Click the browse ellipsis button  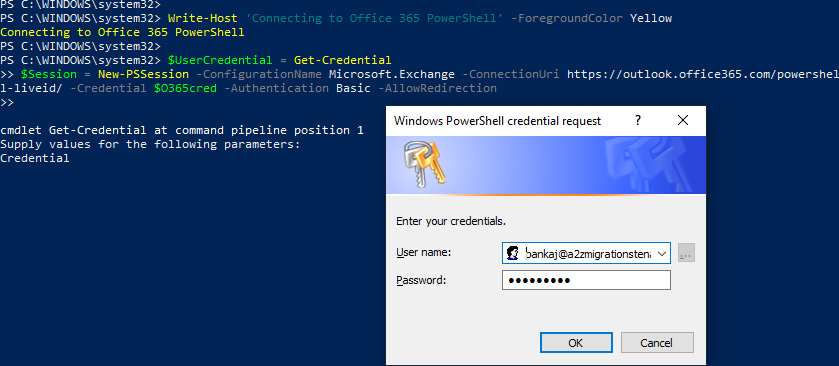[686, 253]
